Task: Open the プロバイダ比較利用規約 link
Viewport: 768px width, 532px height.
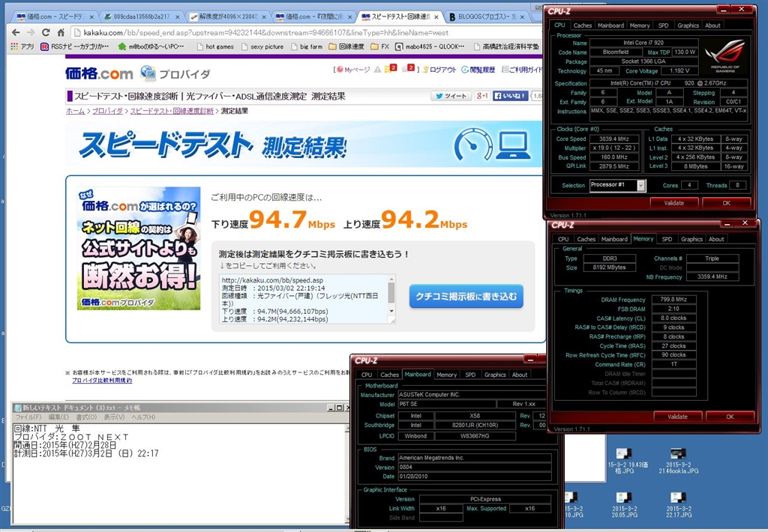Action: coord(102,381)
